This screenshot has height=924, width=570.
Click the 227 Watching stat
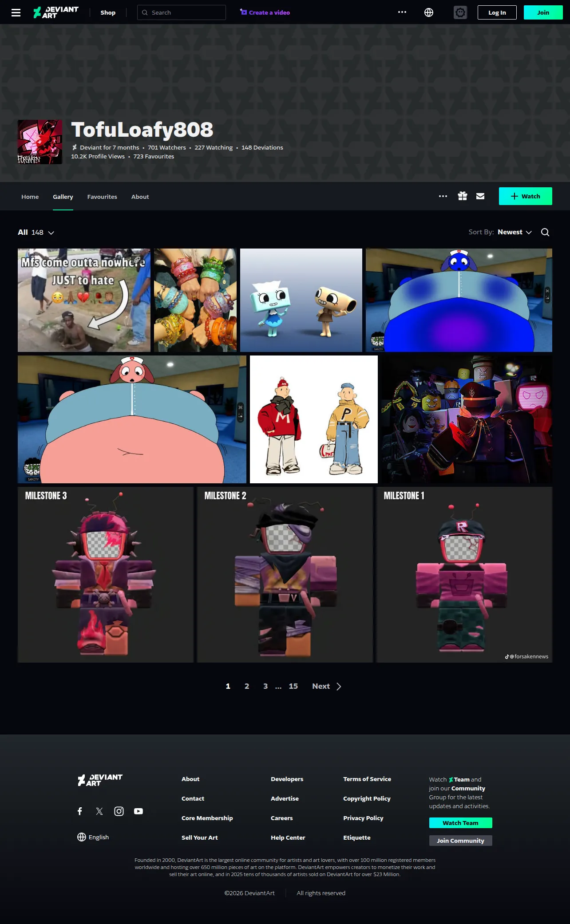(214, 147)
